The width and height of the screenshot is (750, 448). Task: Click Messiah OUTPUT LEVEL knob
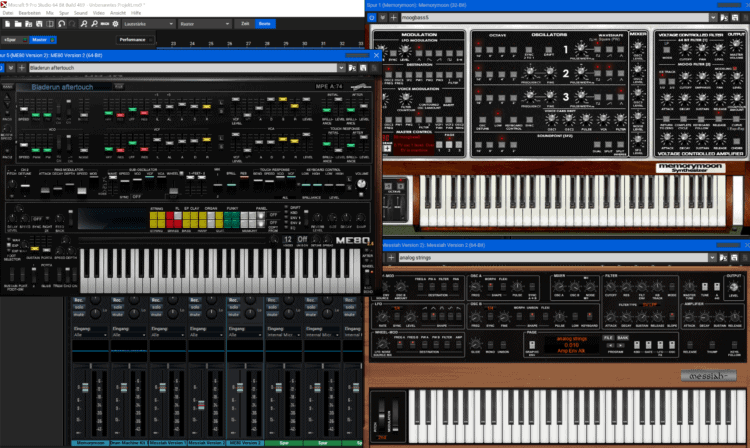[733, 287]
